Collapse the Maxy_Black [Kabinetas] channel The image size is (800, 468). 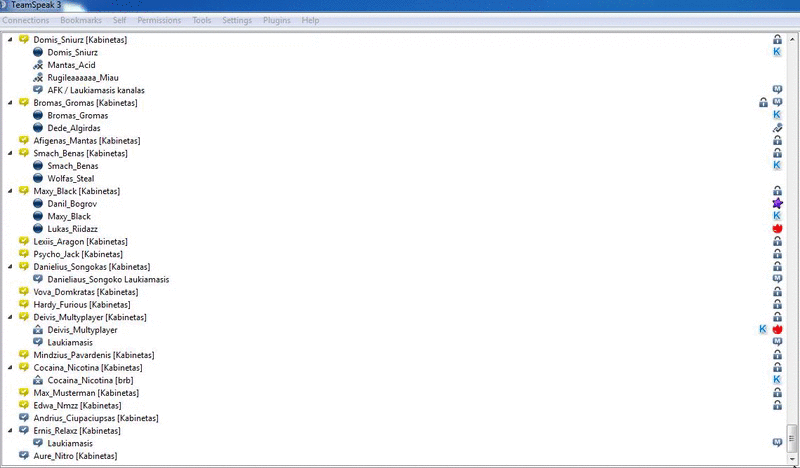10,191
